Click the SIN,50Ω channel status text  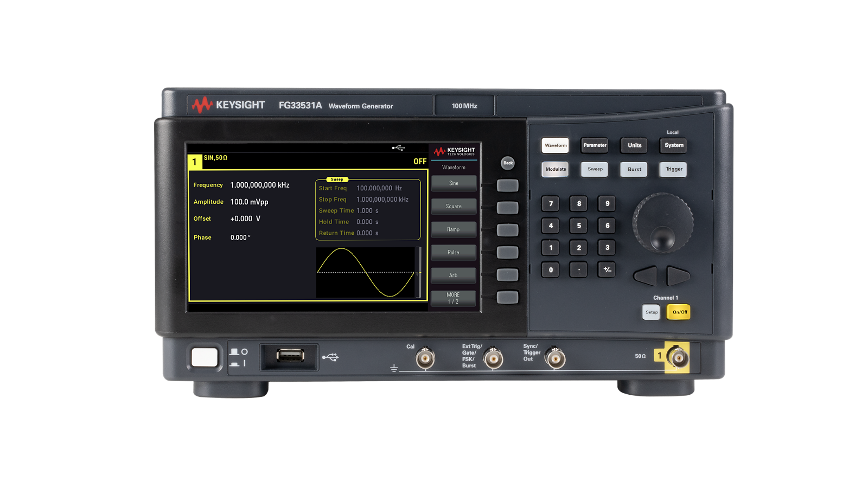[215, 158]
